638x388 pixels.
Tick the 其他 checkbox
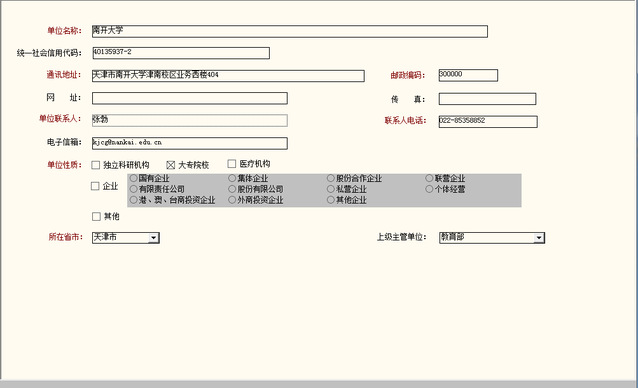tap(96, 216)
